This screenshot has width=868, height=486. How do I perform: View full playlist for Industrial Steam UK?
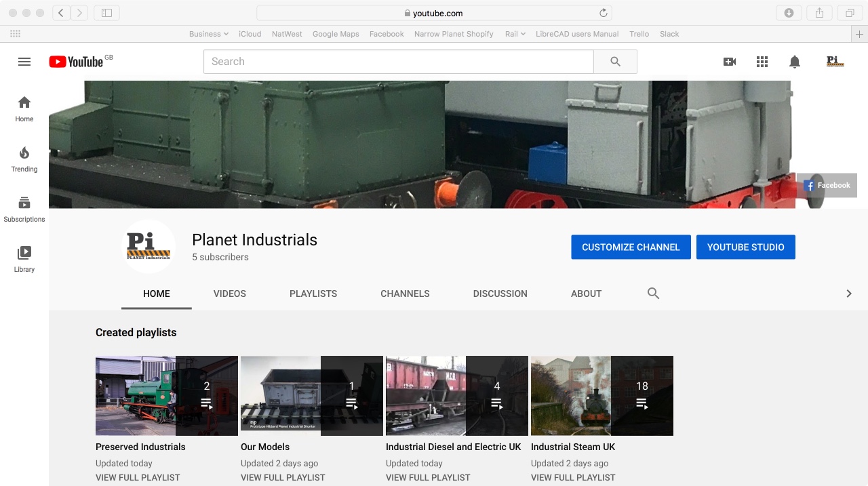(573, 478)
